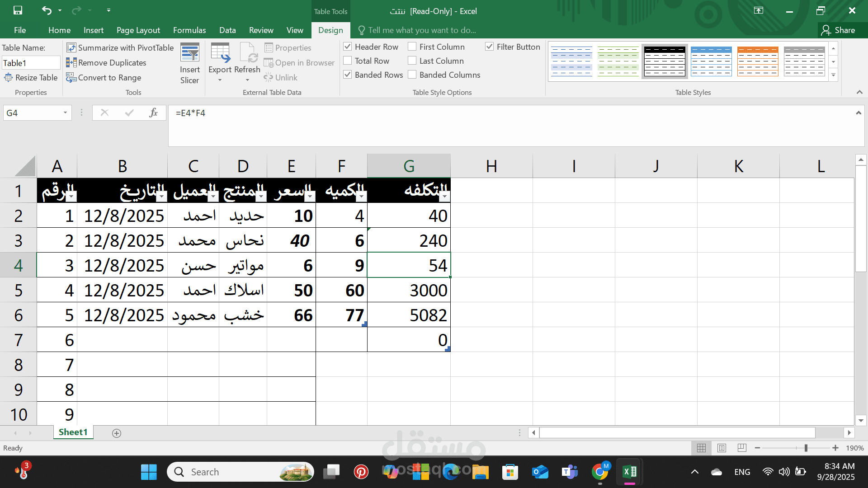
Task: Click Summarize with PivotTable icon
Action: tap(71, 48)
